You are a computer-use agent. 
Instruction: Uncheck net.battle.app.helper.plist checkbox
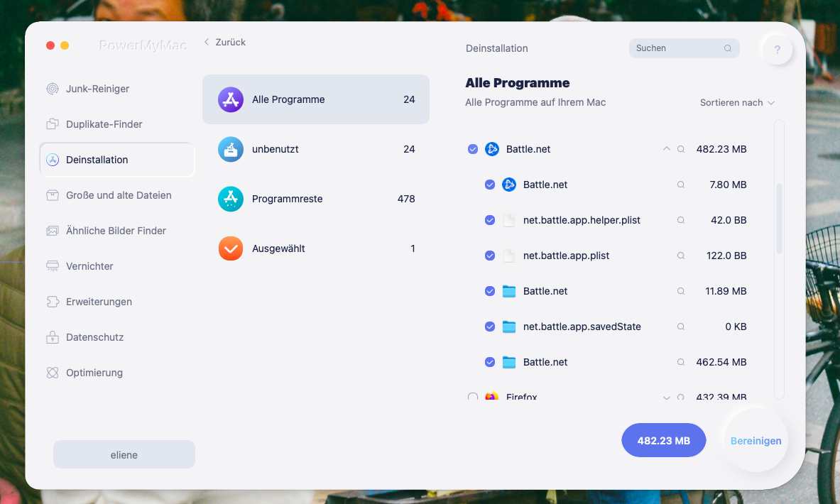click(x=490, y=220)
